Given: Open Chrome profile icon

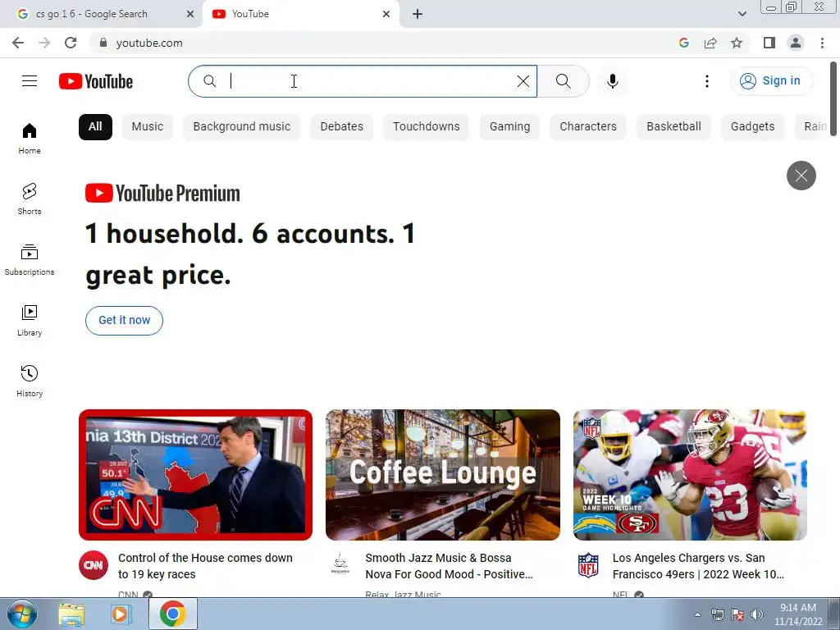Looking at the screenshot, I should (x=796, y=43).
